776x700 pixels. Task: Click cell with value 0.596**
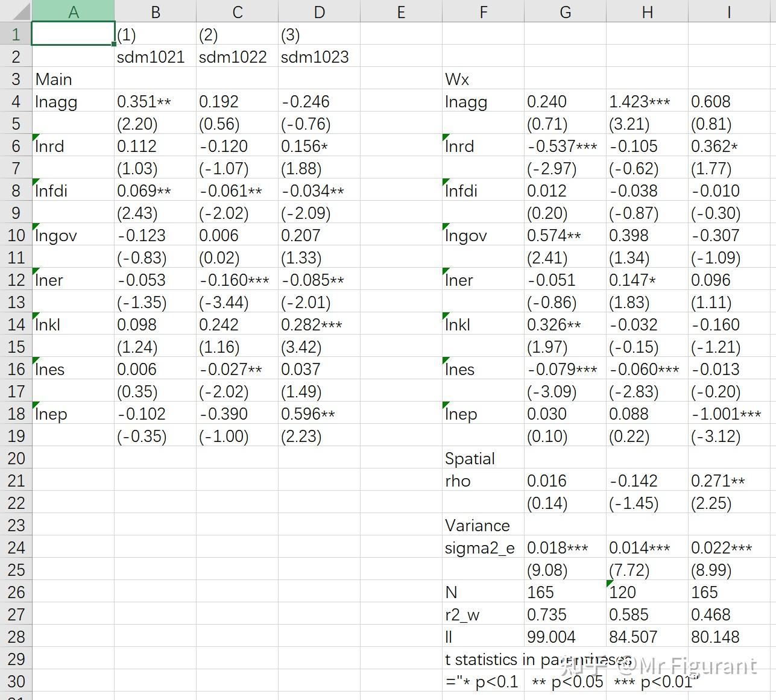click(319, 413)
